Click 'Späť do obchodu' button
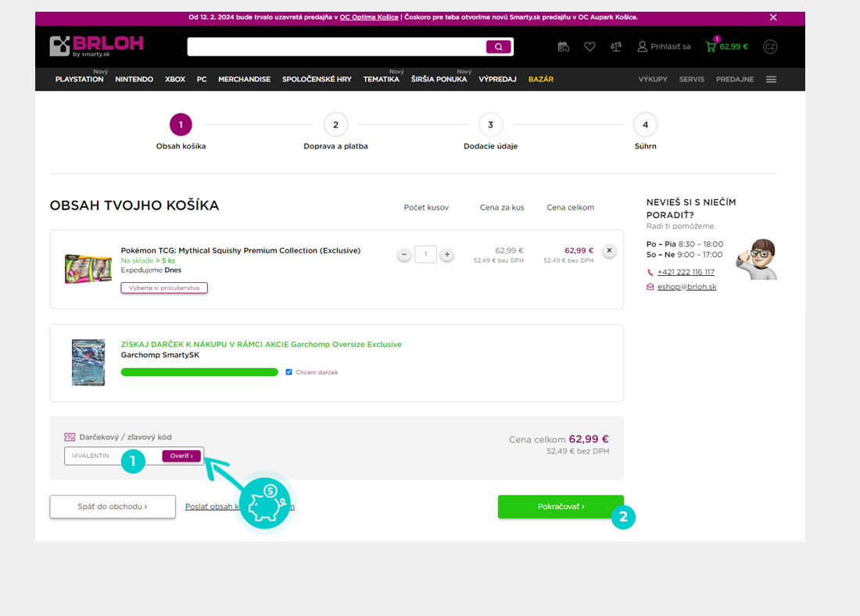This screenshot has height=616, width=860. coord(113,507)
